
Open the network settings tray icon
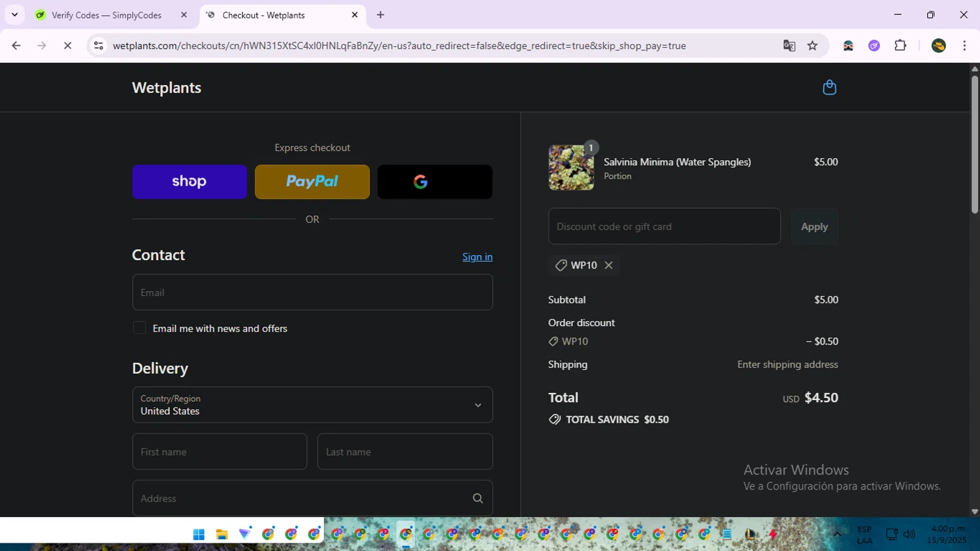pos(891,534)
